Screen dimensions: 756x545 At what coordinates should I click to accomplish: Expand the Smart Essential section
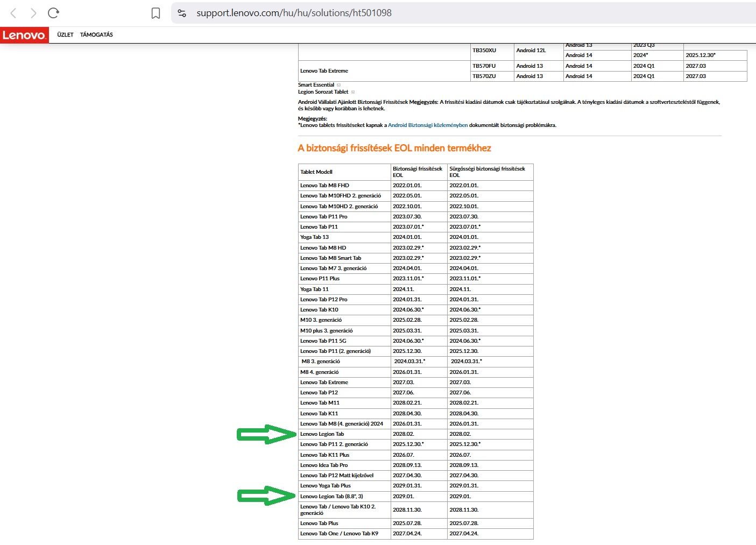pyautogui.click(x=319, y=85)
